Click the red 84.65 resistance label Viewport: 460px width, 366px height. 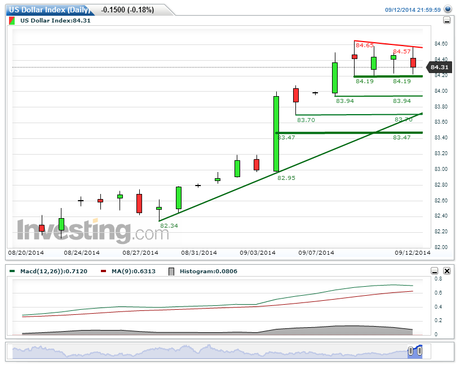[x=364, y=45]
